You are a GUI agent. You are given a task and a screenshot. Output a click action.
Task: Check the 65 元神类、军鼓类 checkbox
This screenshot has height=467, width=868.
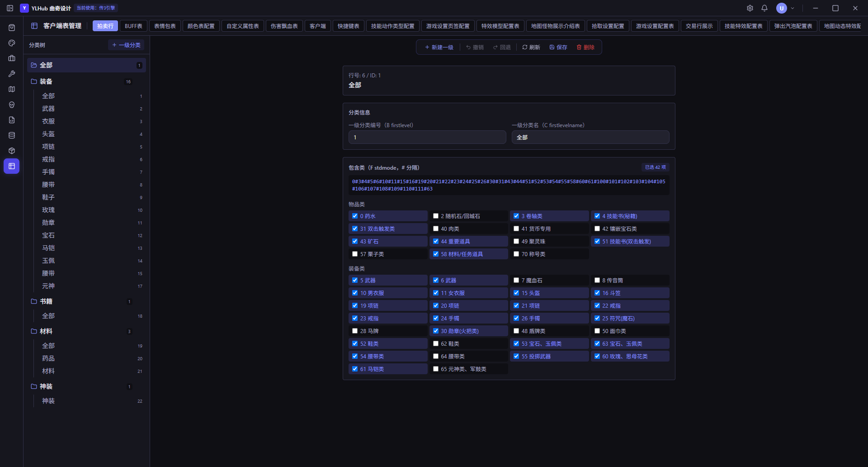(436, 369)
